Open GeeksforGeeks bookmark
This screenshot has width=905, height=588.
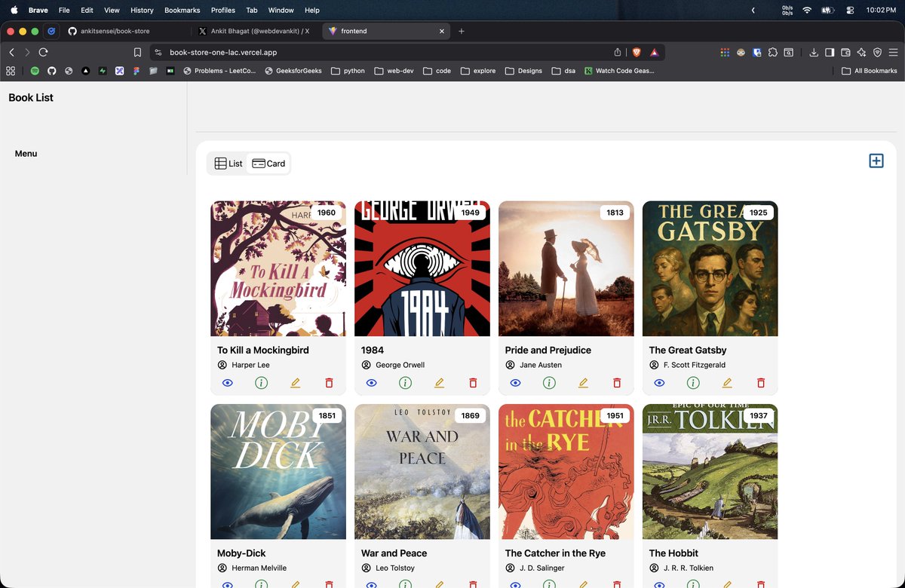tap(293, 71)
